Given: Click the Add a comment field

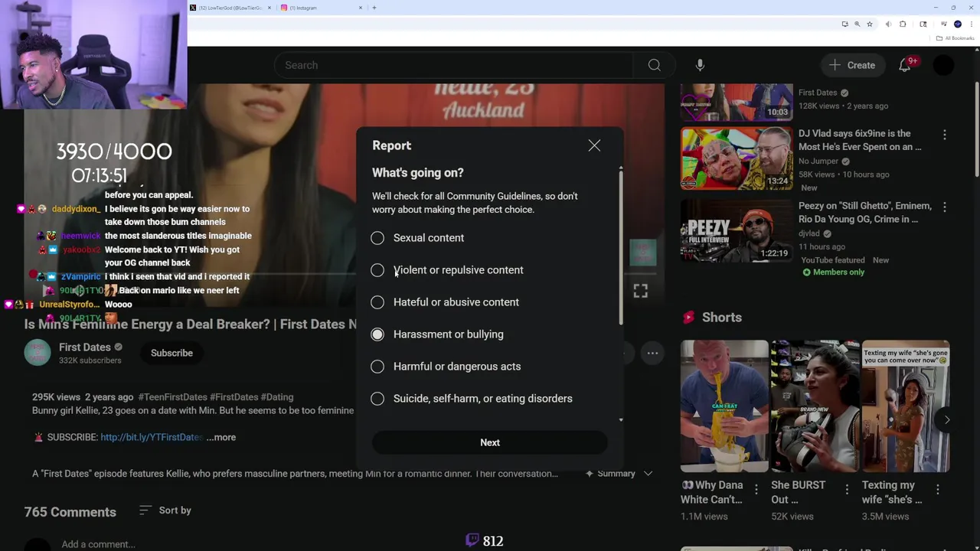Looking at the screenshot, I should click(x=98, y=544).
